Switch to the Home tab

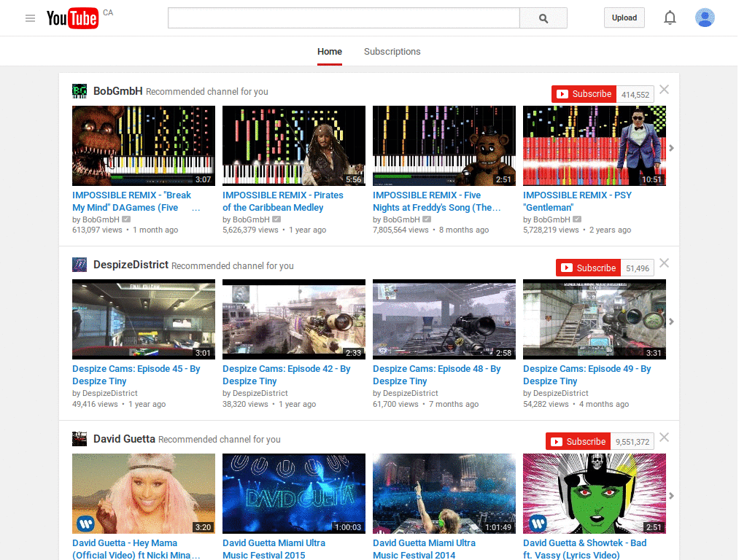(330, 52)
